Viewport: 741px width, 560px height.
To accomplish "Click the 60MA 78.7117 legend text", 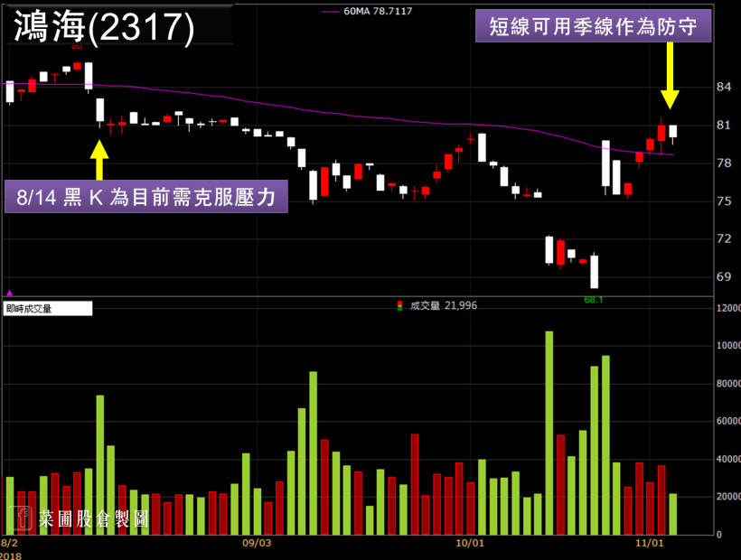I will click(378, 12).
